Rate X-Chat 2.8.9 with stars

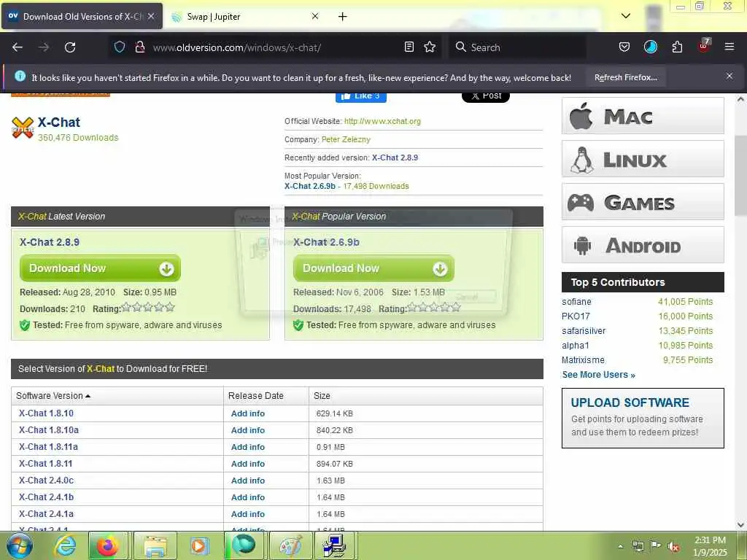(x=148, y=307)
